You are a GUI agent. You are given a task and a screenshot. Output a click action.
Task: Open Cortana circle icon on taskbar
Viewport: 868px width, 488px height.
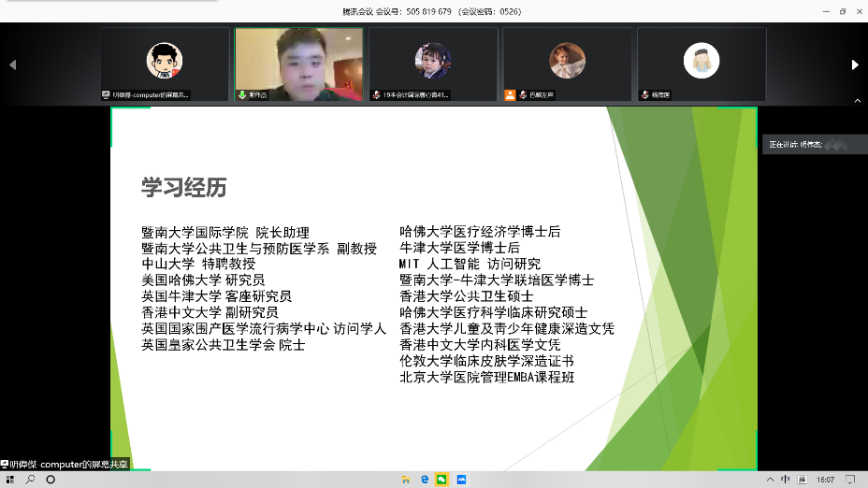coord(51,479)
